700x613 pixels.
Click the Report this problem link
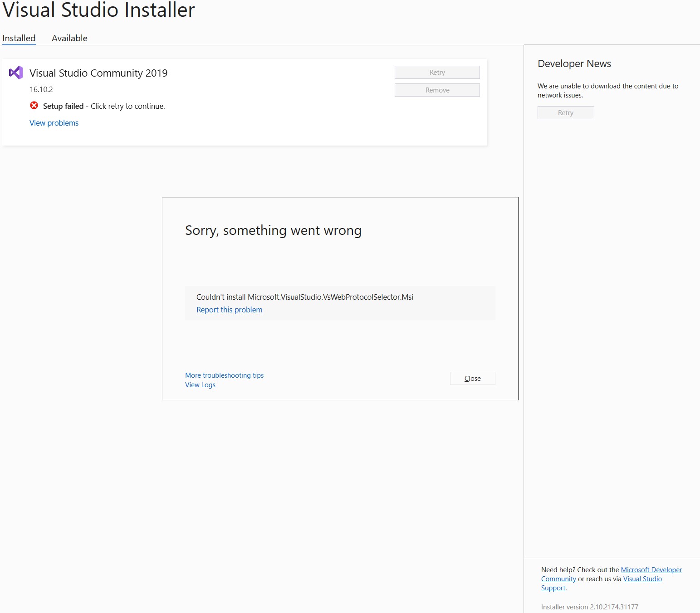pos(229,310)
